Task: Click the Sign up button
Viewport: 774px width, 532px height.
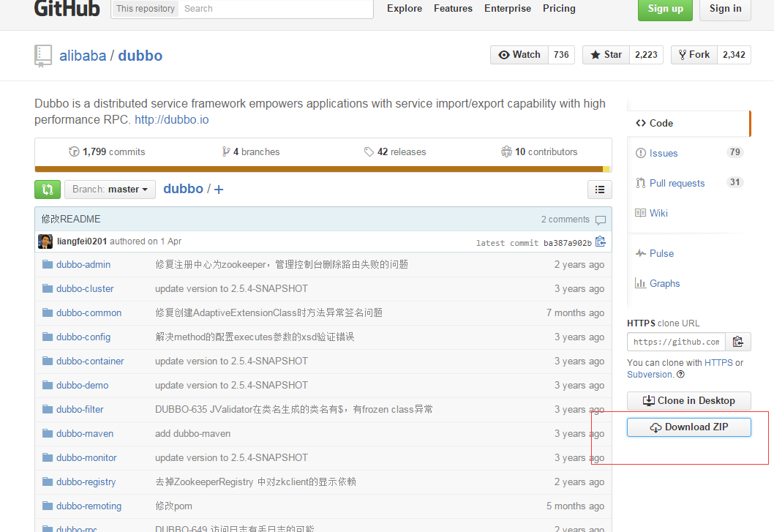Action: pos(665,9)
